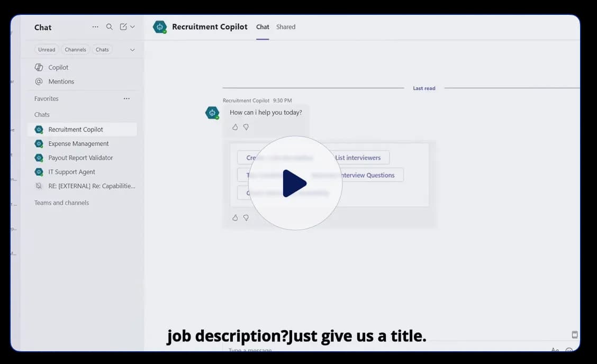The height and width of the screenshot is (364, 597).
Task: Filter chat list by Channels
Action: 75,50
